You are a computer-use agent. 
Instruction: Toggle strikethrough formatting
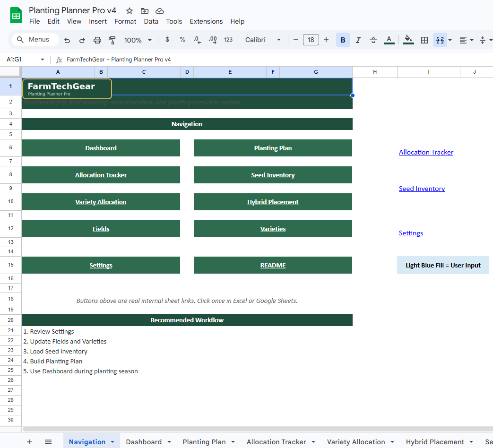pyautogui.click(x=373, y=40)
